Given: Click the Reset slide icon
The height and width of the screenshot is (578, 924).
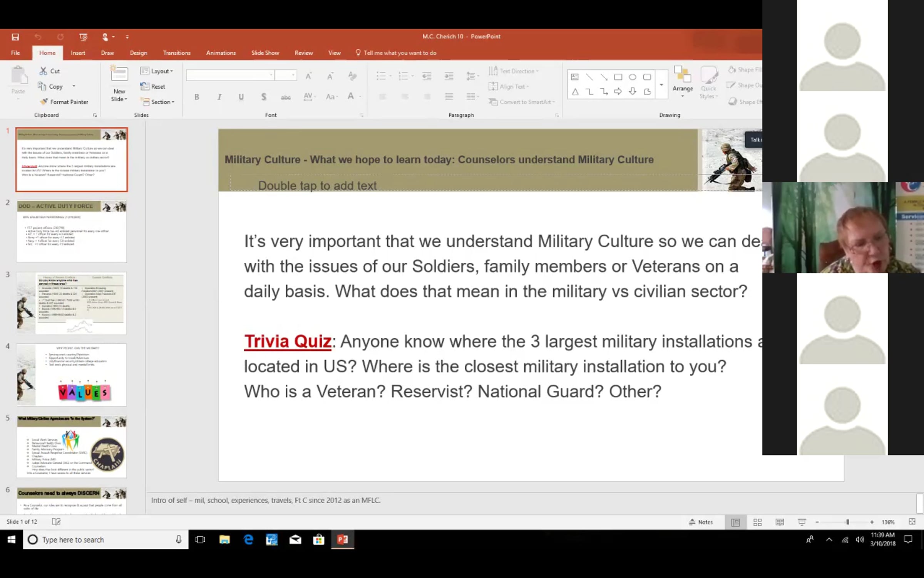Looking at the screenshot, I should pyautogui.click(x=145, y=86).
